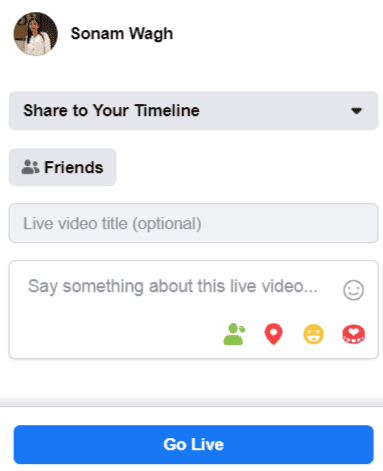This screenshot has width=383, height=471.
Task: Select the Share to Your Timeline label text
Action: coord(111,110)
